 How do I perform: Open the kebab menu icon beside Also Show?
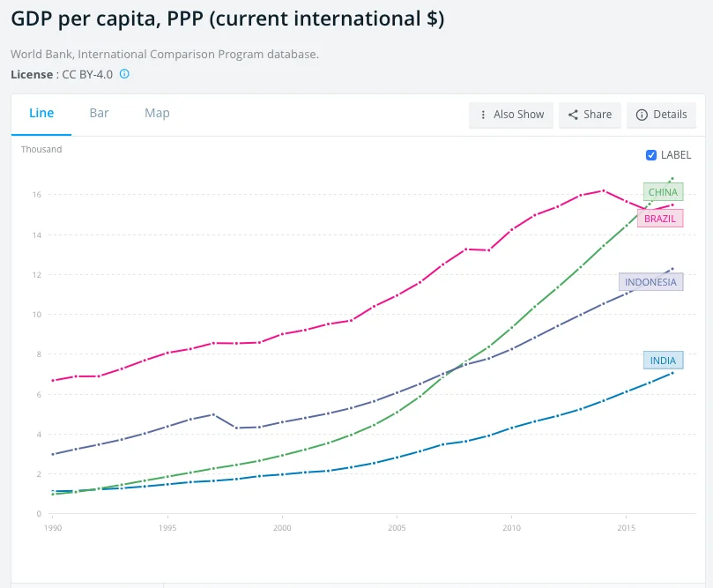483,115
